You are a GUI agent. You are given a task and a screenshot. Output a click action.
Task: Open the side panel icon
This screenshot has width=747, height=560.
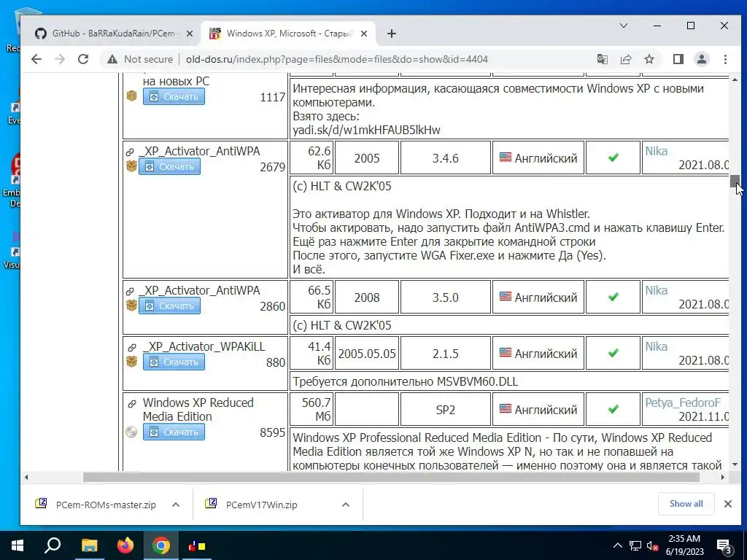(678, 59)
